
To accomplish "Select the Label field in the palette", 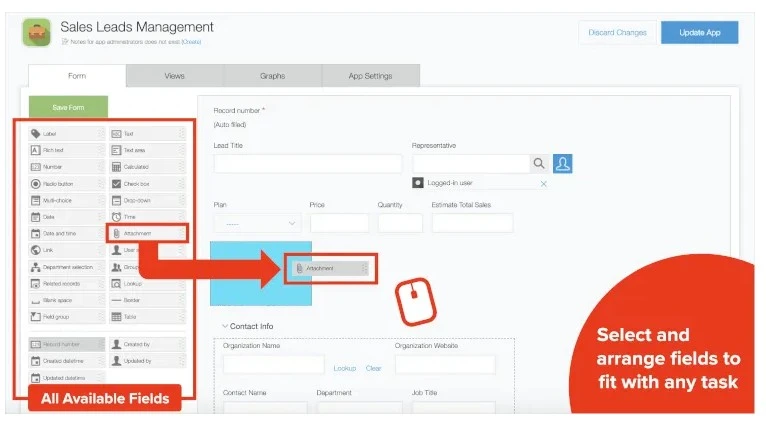I will coord(67,133).
